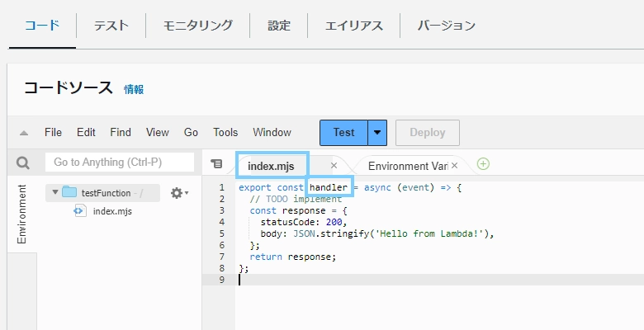
Task: Open the 設定 tab
Action: pyautogui.click(x=279, y=26)
